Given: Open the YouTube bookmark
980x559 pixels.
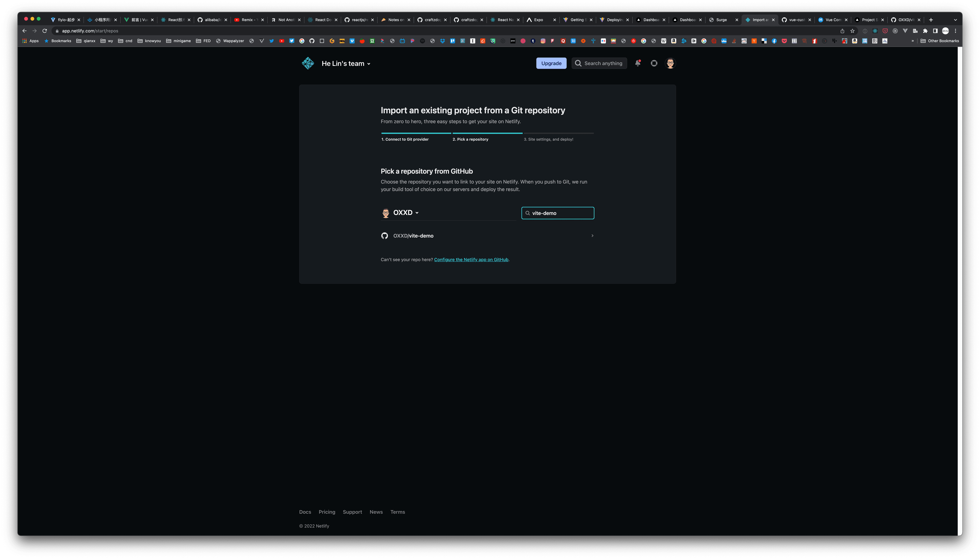Looking at the screenshot, I should point(282,40).
